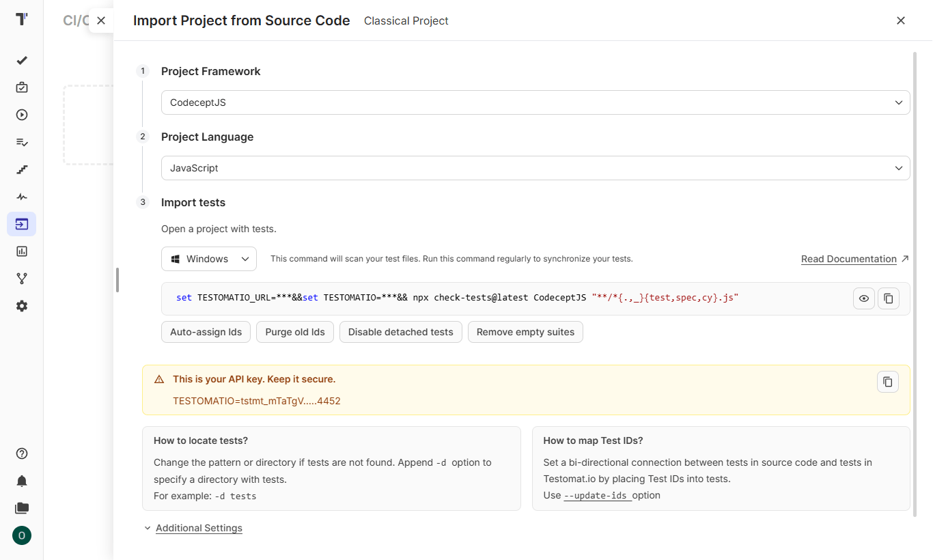Open the projects folder sidebar icon

tap(22, 508)
